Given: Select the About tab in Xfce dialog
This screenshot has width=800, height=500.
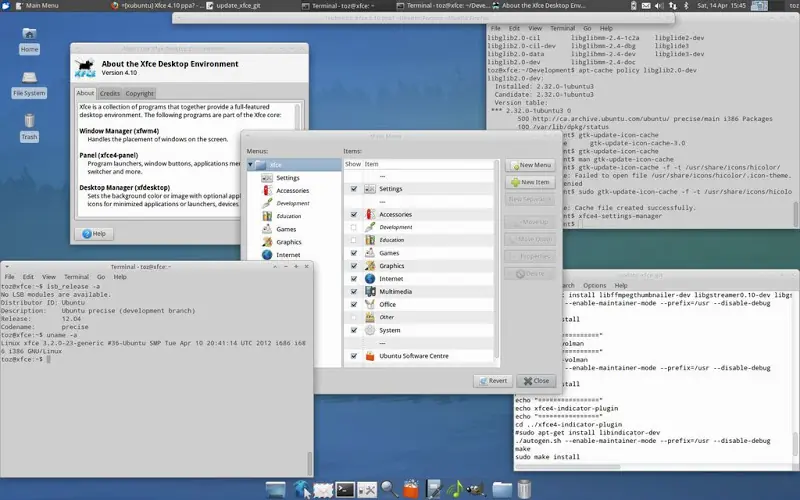Looking at the screenshot, I should (x=85, y=93).
